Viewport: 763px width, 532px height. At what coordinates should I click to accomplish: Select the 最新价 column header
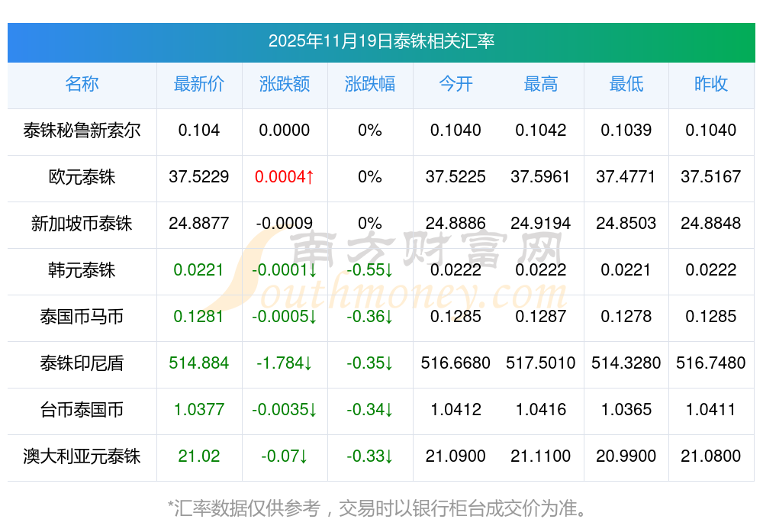(x=199, y=84)
